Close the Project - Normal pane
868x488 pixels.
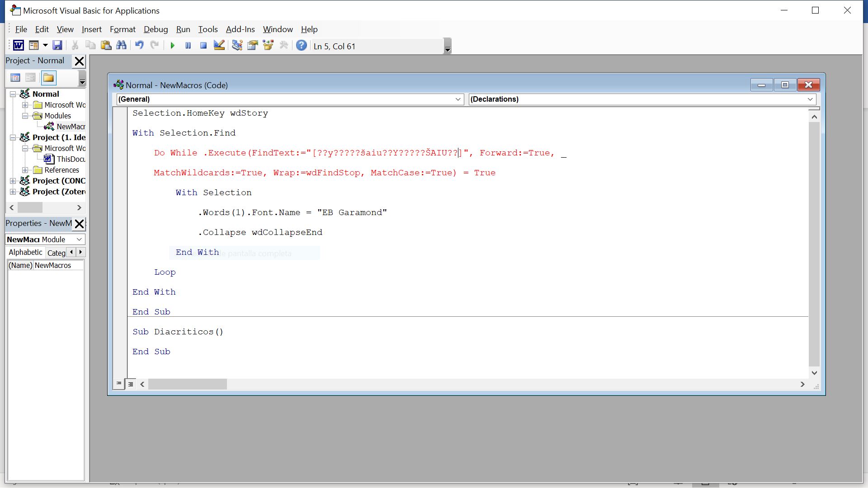coord(79,61)
